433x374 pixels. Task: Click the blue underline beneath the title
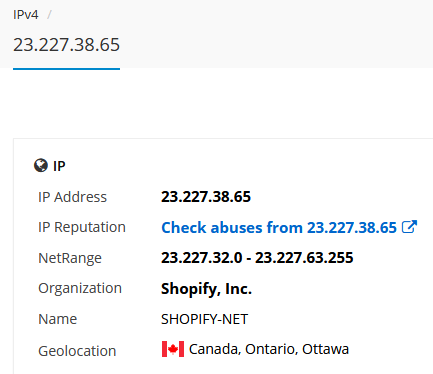[x=66, y=69]
